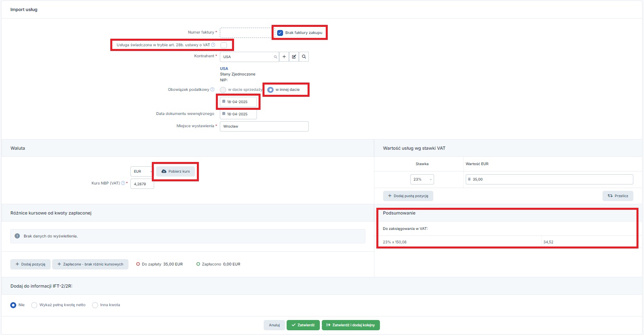This screenshot has width=644, height=335.
Task: Click help icon next to Kurs NBP (VAT)
Action: pyautogui.click(x=123, y=183)
